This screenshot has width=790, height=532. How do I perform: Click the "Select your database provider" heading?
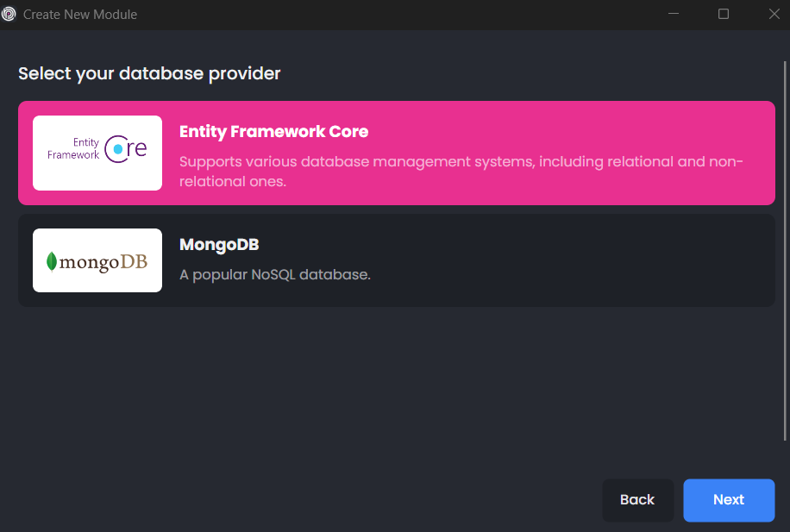click(x=149, y=74)
